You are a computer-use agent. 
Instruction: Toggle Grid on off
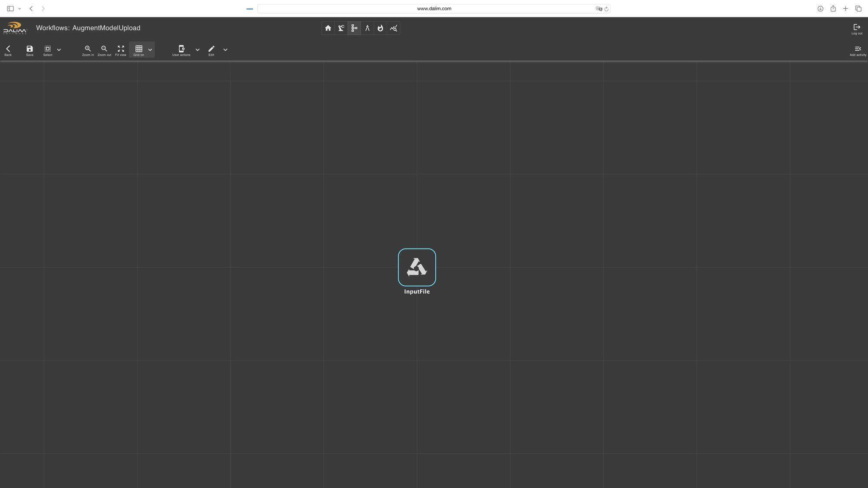coord(139,49)
